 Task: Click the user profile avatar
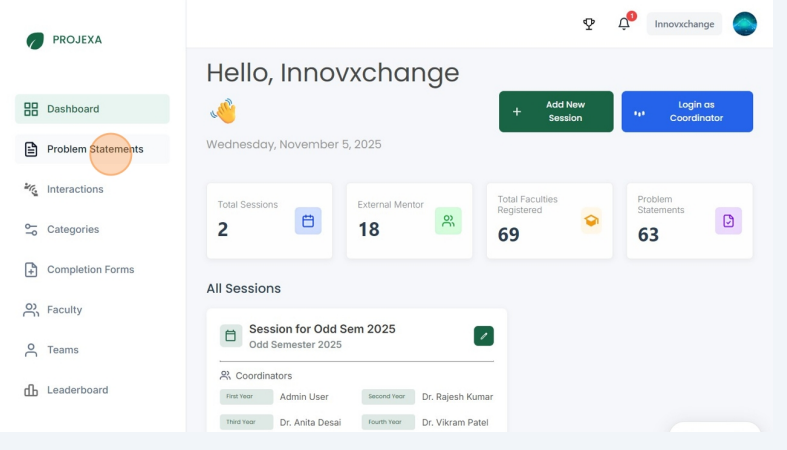click(x=745, y=24)
